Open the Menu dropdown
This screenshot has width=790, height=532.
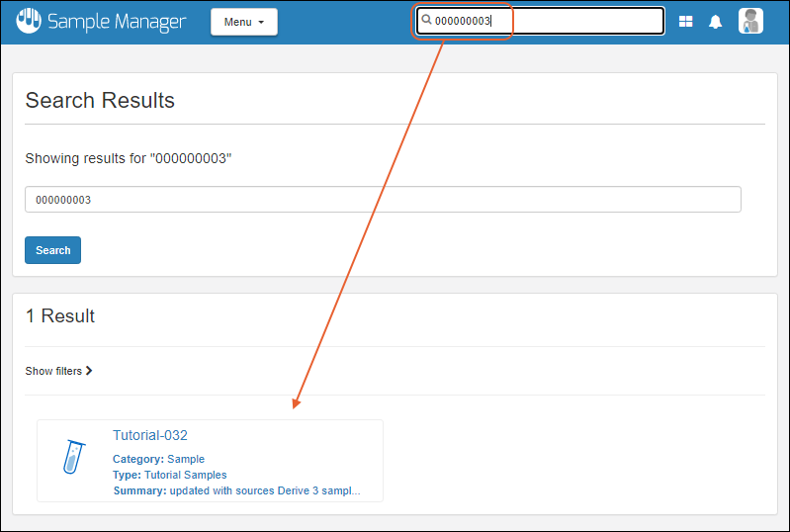pos(243,22)
